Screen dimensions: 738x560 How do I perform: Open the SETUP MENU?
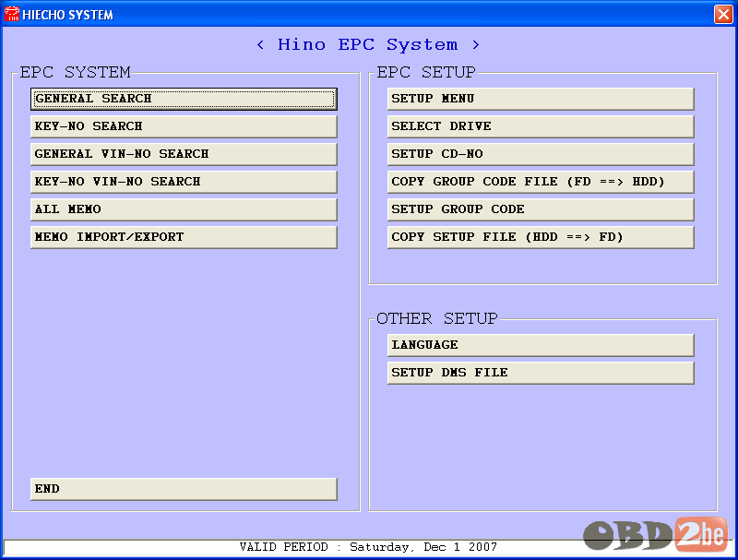[541, 99]
